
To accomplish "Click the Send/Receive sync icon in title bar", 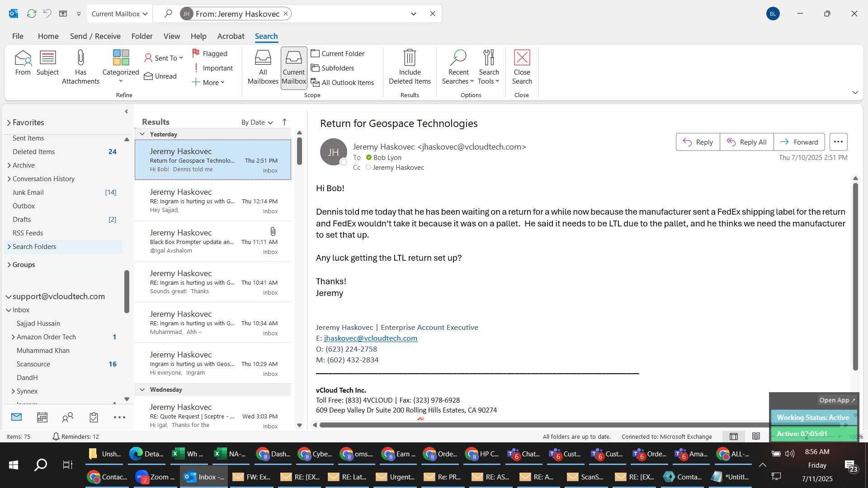I will 31,14.
